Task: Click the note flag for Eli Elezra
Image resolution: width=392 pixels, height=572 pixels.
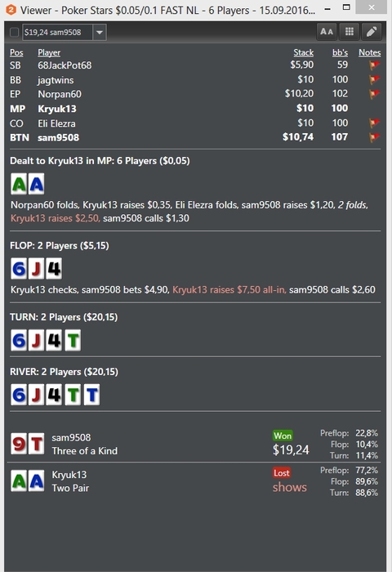Action: pos(374,123)
